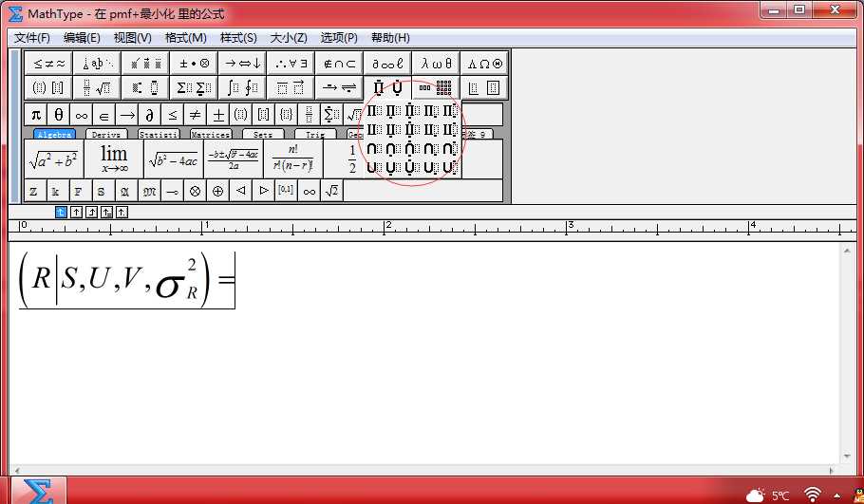Open the 选项(P) menu
Screen dimensions: 864x504
click(x=339, y=37)
